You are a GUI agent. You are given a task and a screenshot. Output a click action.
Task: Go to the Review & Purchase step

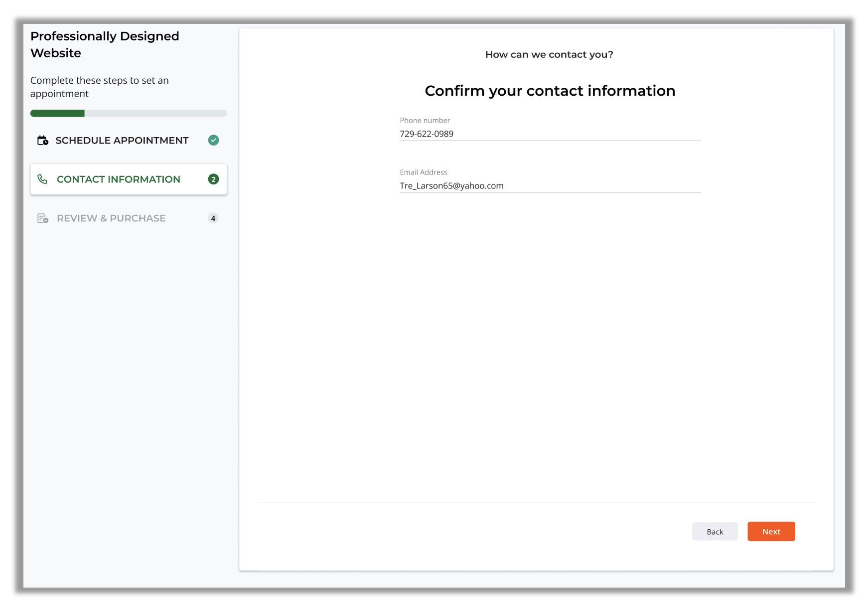[111, 218]
